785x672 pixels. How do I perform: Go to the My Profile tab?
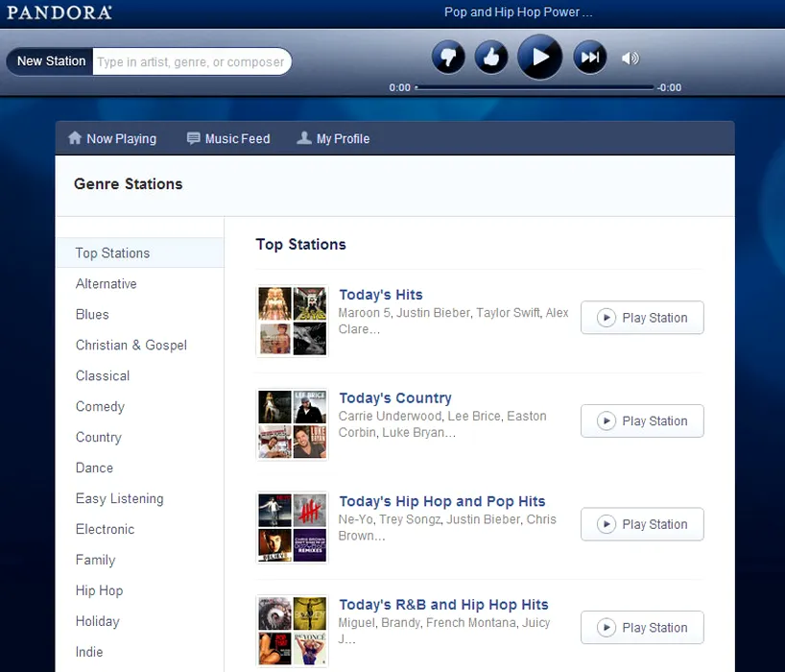(333, 138)
